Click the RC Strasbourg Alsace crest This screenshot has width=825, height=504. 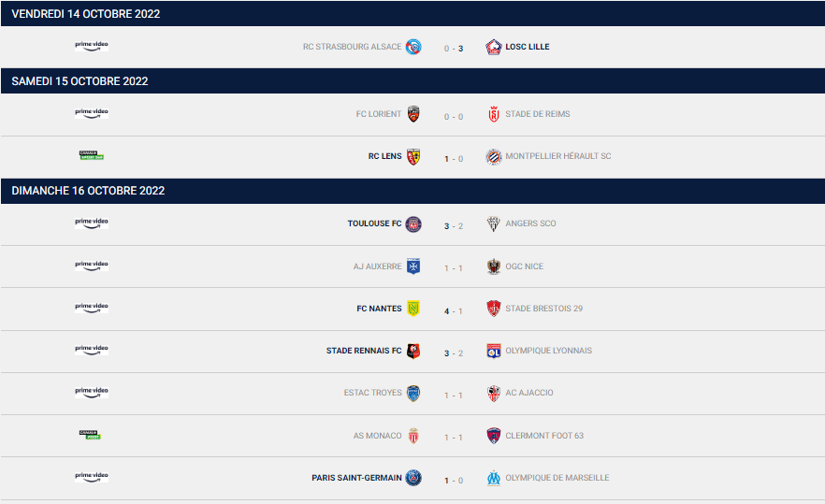click(x=412, y=47)
